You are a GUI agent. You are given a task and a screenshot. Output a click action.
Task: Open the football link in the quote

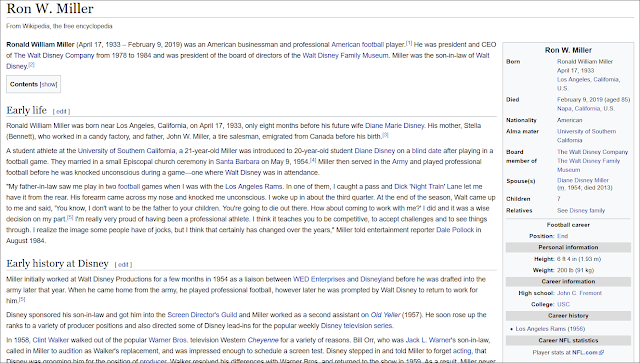point(129,187)
